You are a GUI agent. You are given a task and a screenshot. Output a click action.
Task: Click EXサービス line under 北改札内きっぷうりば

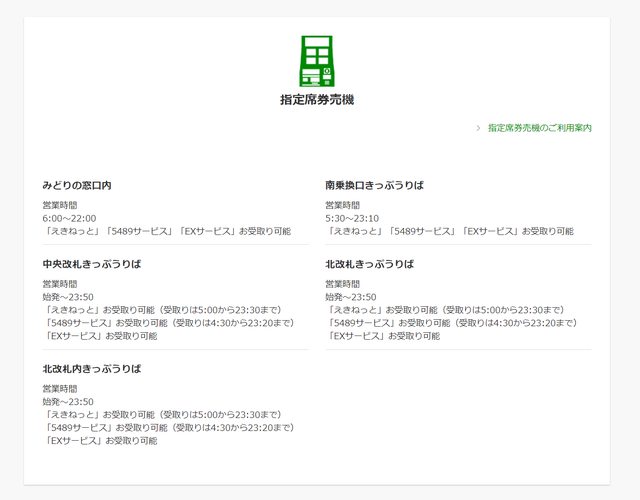click(x=100, y=440)
